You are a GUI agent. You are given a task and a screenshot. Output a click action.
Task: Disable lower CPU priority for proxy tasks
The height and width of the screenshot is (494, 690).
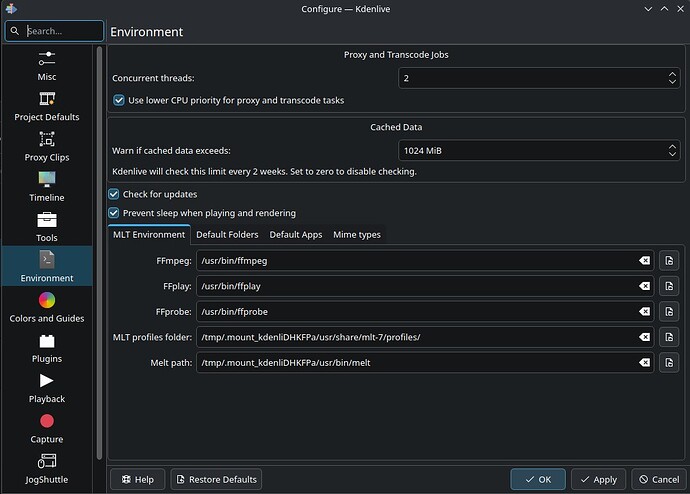tap(121, 100)
